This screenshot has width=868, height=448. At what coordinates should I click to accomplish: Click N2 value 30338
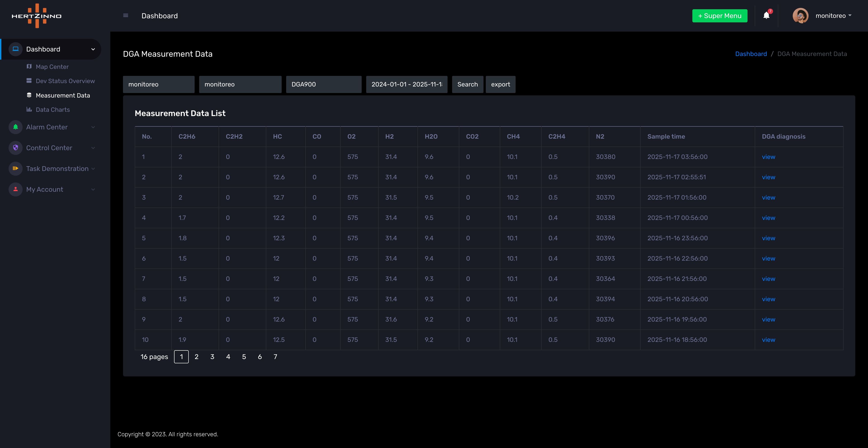[x=605, y=218]
